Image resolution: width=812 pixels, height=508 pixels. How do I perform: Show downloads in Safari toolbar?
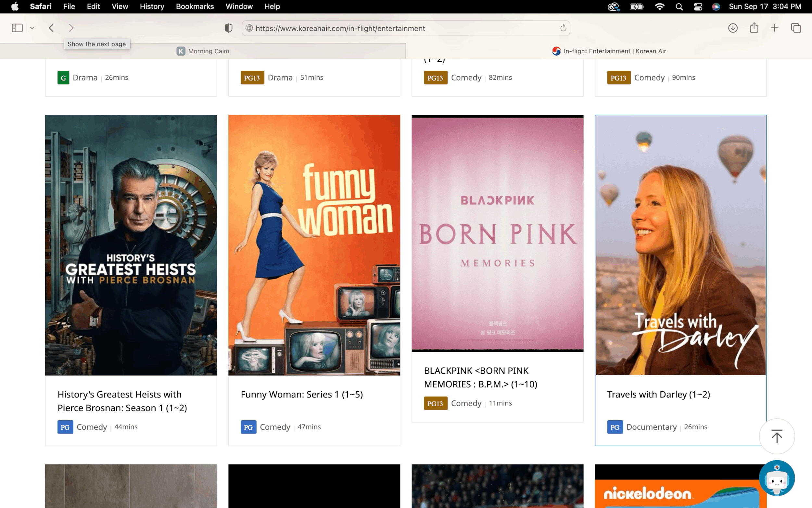tap(732, 28)
